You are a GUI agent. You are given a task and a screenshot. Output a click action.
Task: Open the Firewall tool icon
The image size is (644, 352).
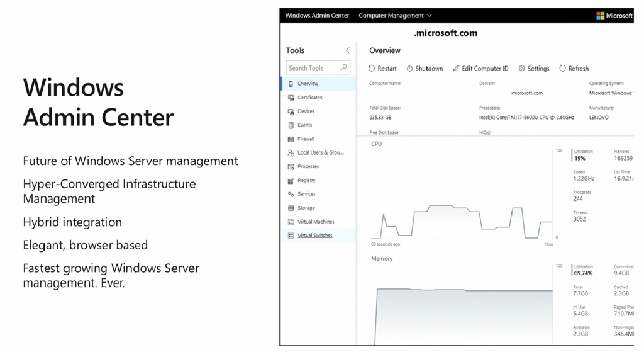[x=291, y=139]
